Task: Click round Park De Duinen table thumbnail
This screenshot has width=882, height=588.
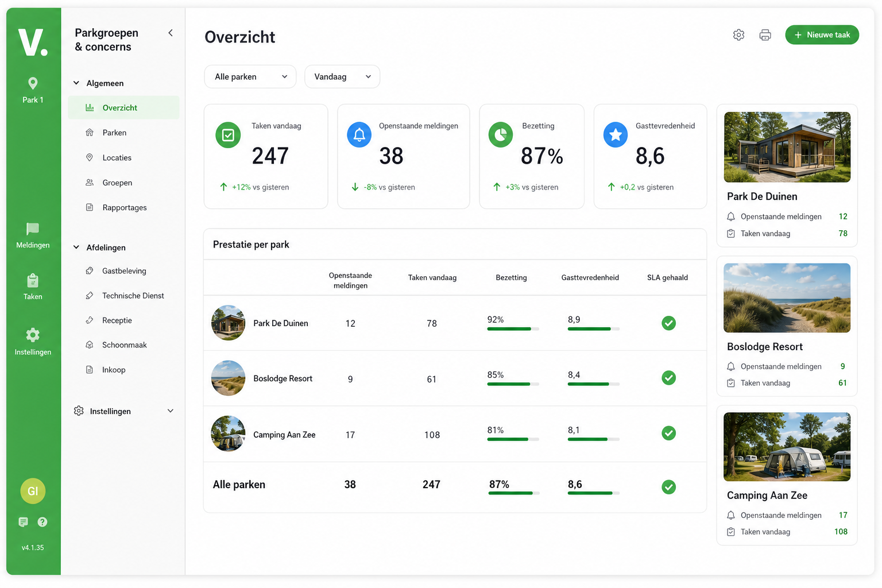Action: click(229, 323)
